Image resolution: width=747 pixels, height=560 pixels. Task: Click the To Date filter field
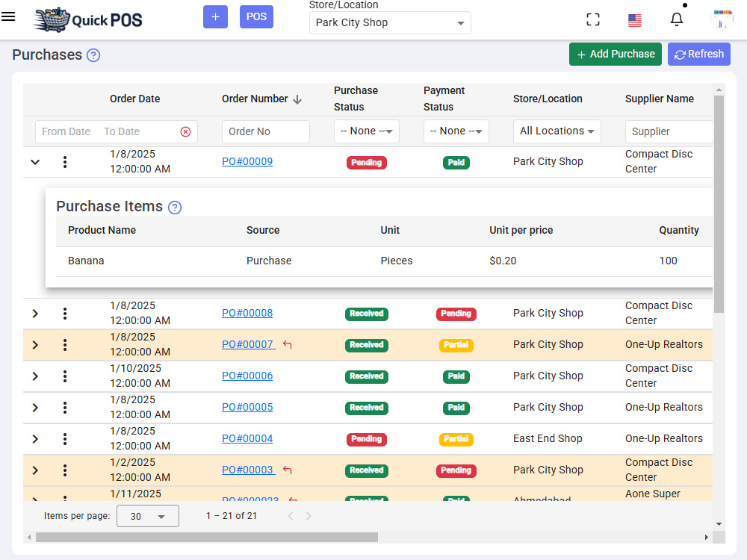pos(122,131)
